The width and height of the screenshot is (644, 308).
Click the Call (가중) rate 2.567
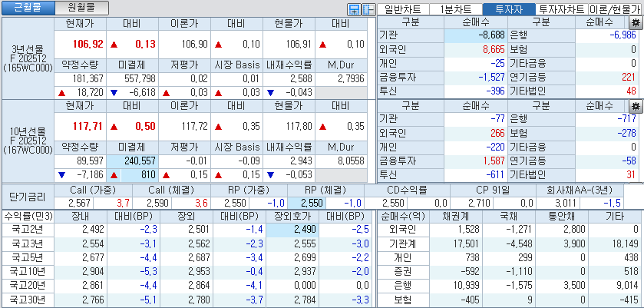[81, 203]
